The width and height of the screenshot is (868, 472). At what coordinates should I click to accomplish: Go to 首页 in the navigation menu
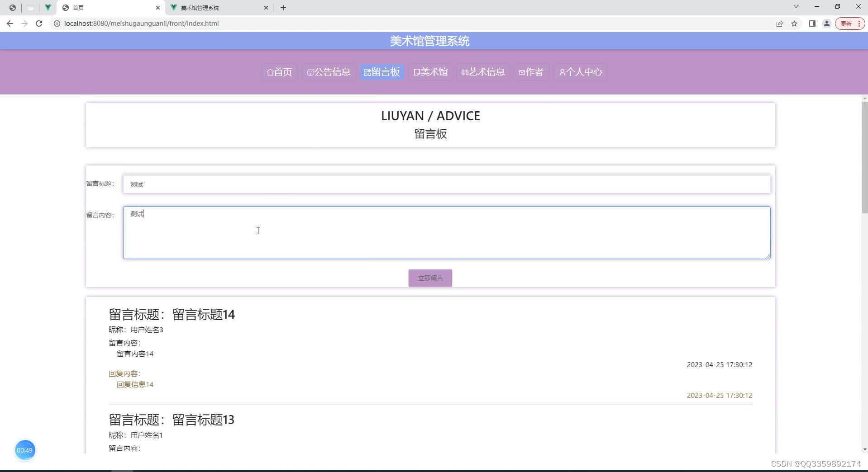click(x=279, y=72)
